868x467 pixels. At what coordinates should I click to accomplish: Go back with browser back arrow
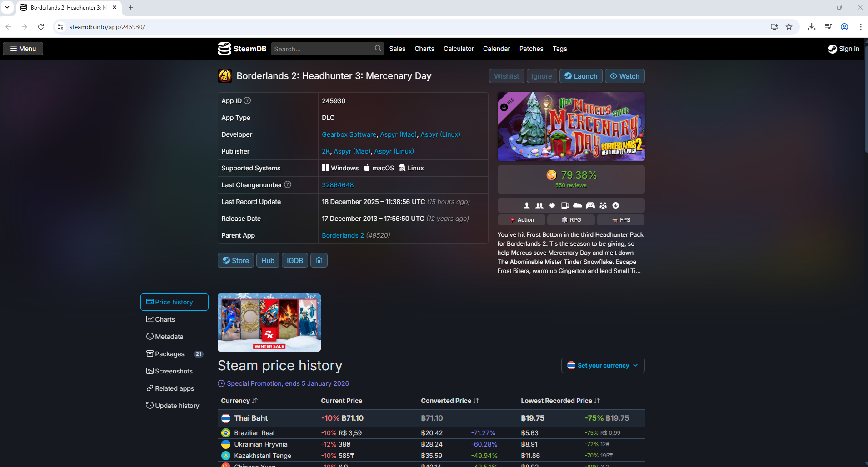(8, 27)
